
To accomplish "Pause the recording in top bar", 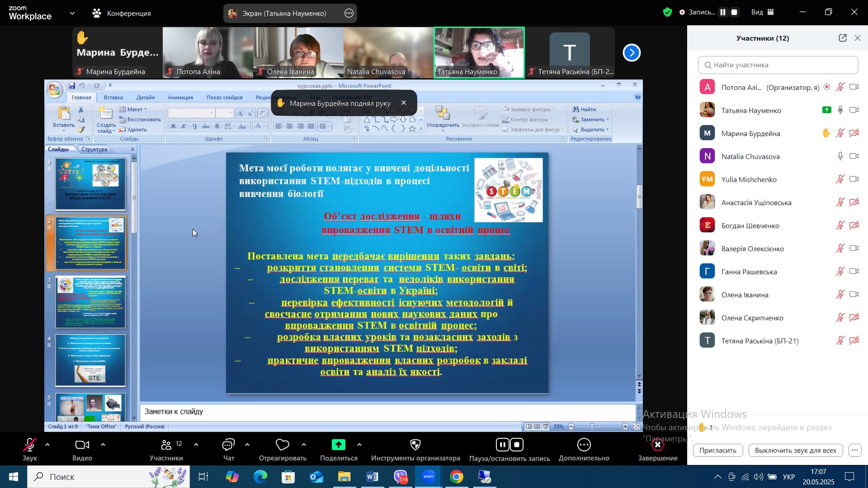I will pos(723,13).
